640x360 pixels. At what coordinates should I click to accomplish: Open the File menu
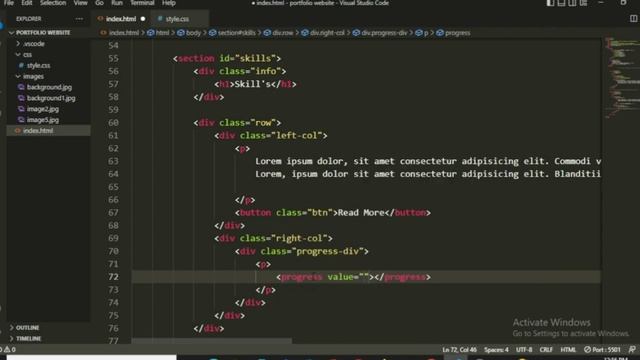[x=9, y=3]
